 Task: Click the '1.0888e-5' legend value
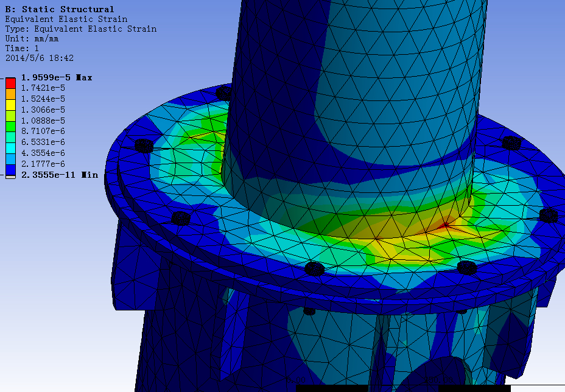pos(43,121)
